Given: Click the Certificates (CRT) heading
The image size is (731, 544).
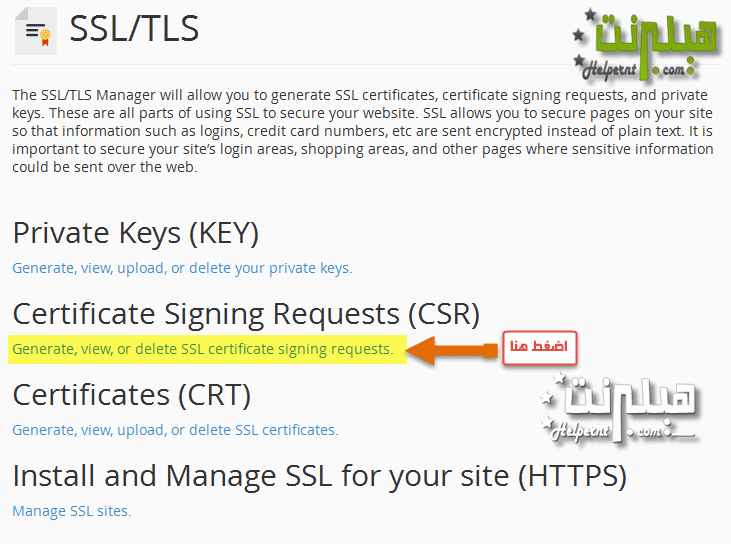Looking at the screenshot, I should pos(131,395).
